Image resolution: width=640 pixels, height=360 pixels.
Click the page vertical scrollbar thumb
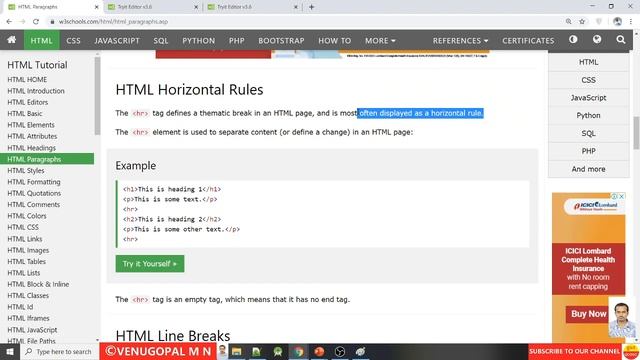click(636, 133)
